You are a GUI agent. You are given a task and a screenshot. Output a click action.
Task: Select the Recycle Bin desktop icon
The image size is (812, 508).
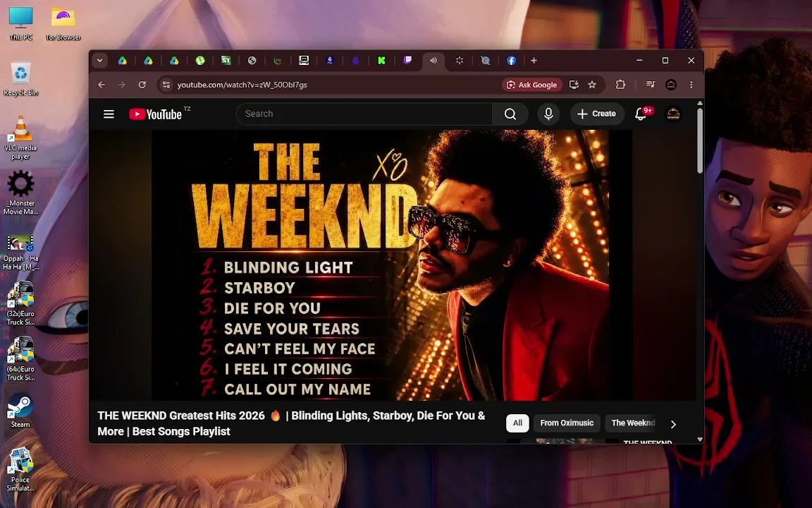[20, 79]
